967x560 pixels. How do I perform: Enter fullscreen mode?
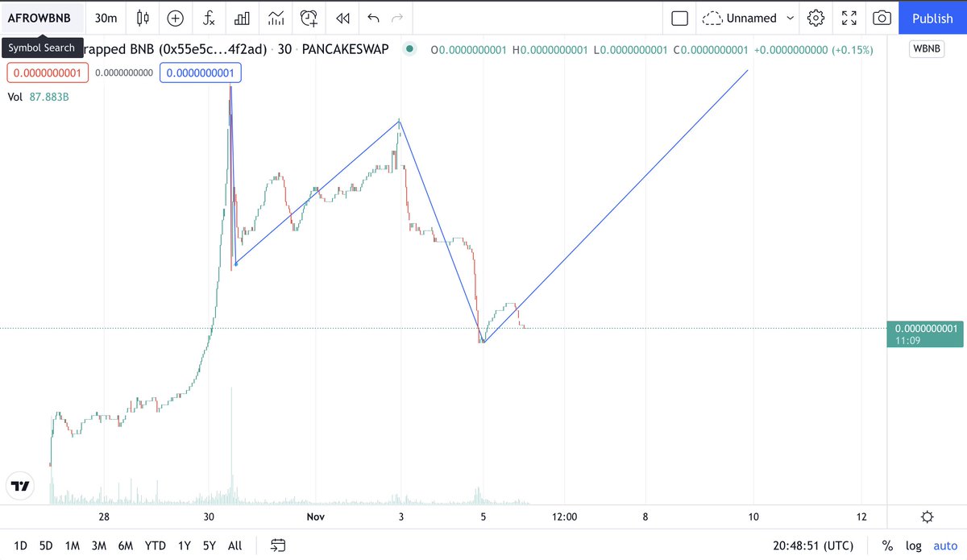849,18
